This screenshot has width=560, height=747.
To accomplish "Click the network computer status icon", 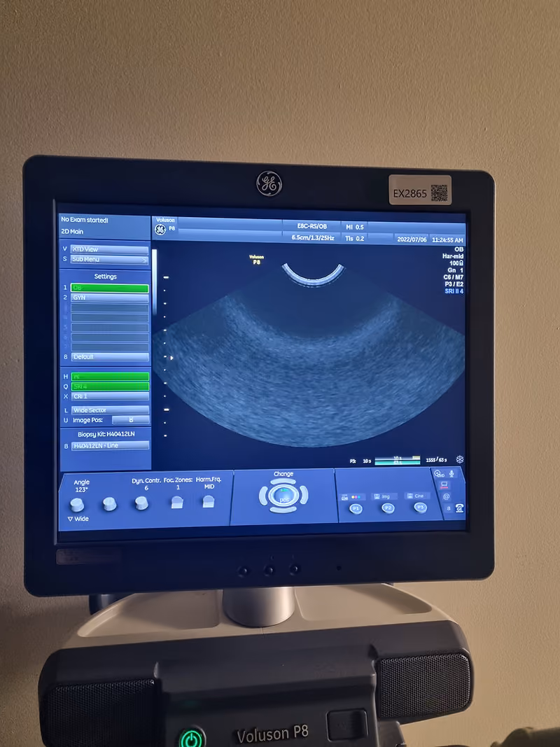I will [444, 485].
